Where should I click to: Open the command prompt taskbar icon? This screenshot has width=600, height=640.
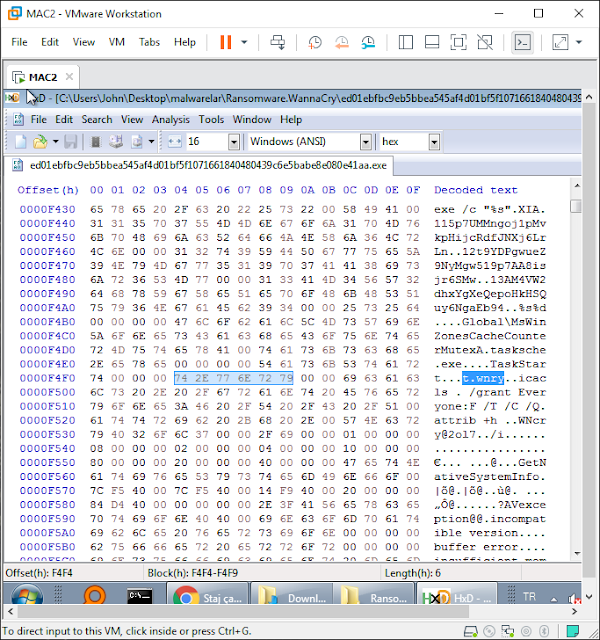coord(140,596)
